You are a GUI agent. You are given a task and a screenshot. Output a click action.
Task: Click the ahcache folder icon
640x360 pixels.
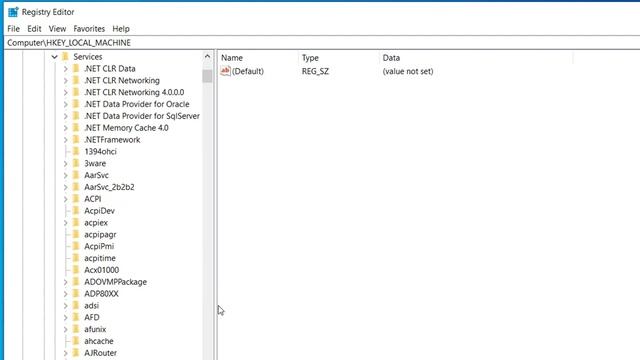[76, 340]
